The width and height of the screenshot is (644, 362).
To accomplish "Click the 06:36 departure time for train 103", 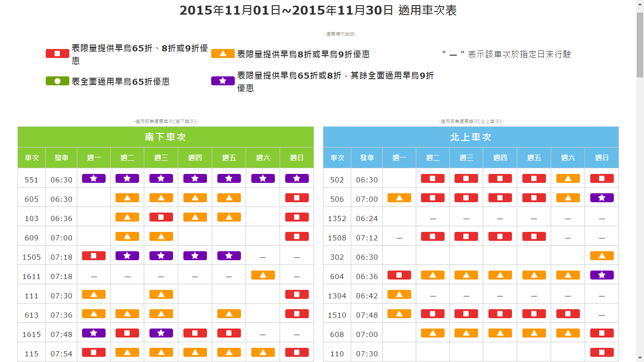I will 62,218.
